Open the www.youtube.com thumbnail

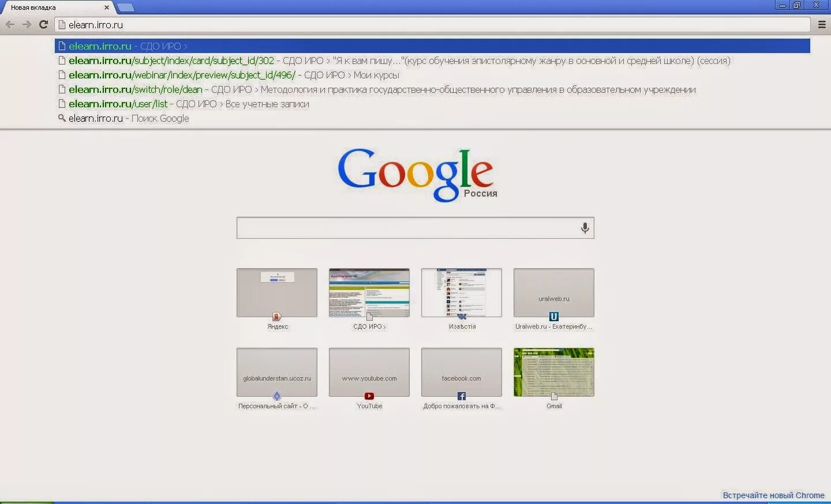[369, 372]
